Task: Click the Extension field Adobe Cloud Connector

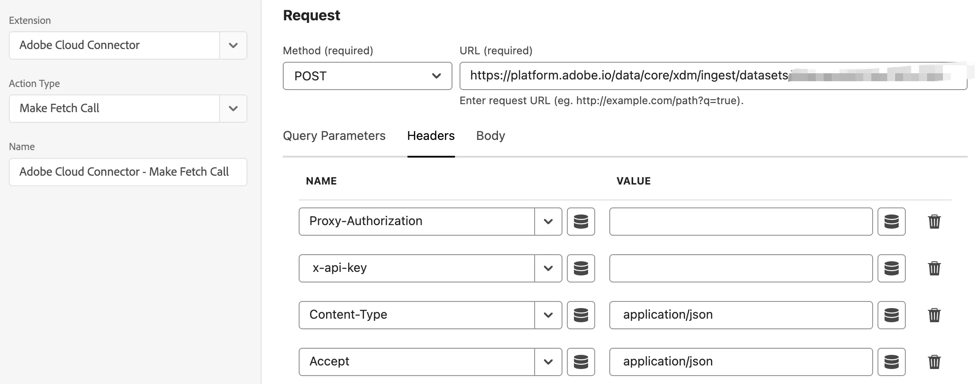Action: pos(114,45)
